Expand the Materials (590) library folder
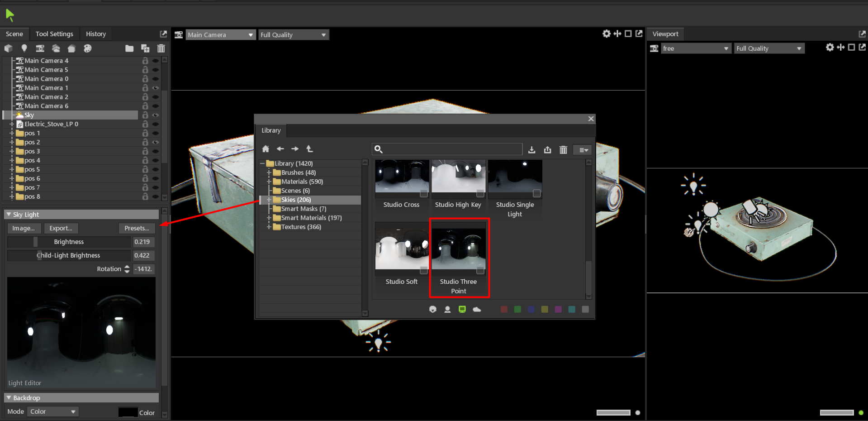 [269, 182]
